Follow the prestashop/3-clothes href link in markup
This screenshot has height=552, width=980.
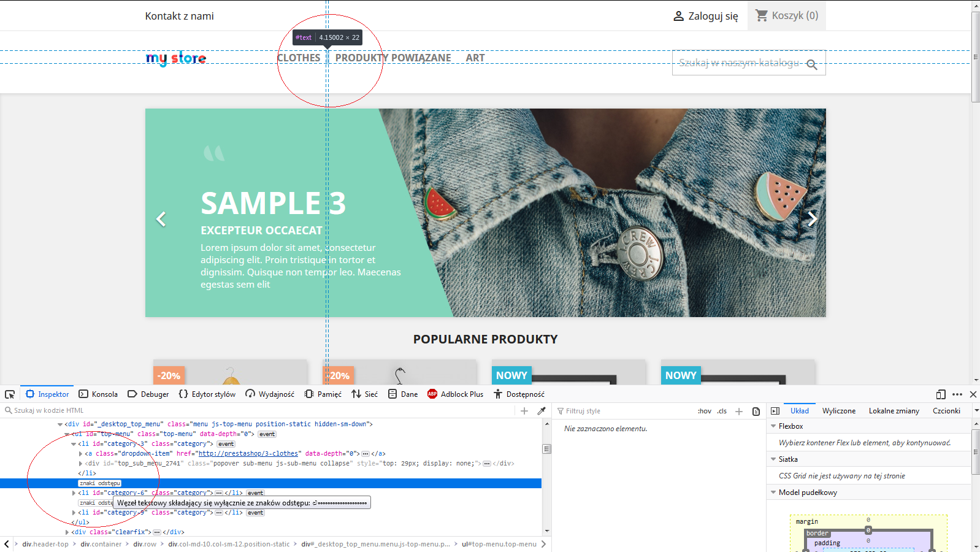248,454
